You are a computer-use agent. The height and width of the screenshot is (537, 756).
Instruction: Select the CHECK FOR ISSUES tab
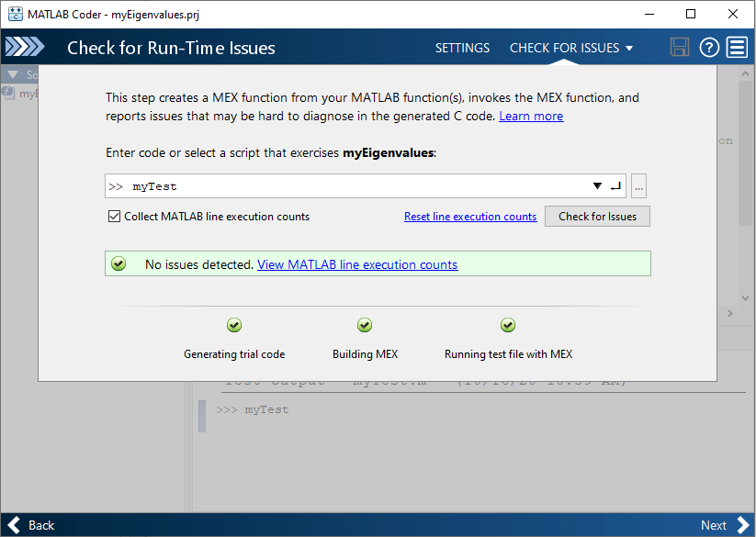coord(564,48)
